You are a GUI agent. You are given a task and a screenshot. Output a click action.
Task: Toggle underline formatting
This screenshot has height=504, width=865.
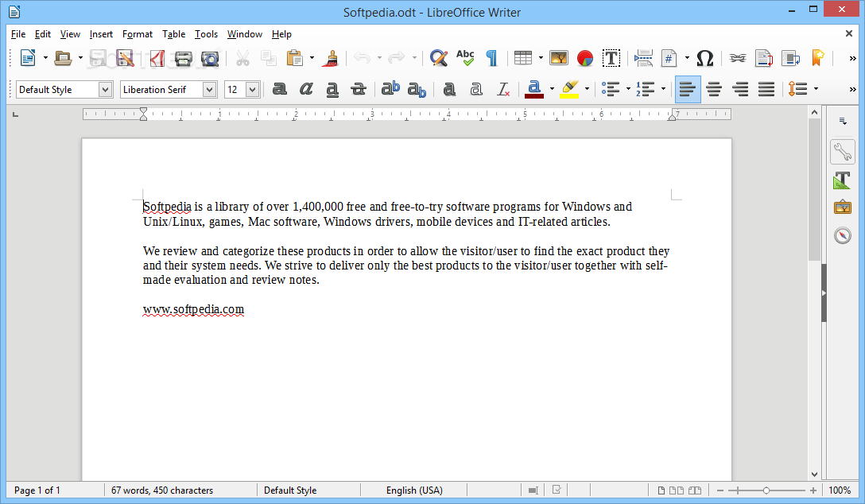coord(332,89)
